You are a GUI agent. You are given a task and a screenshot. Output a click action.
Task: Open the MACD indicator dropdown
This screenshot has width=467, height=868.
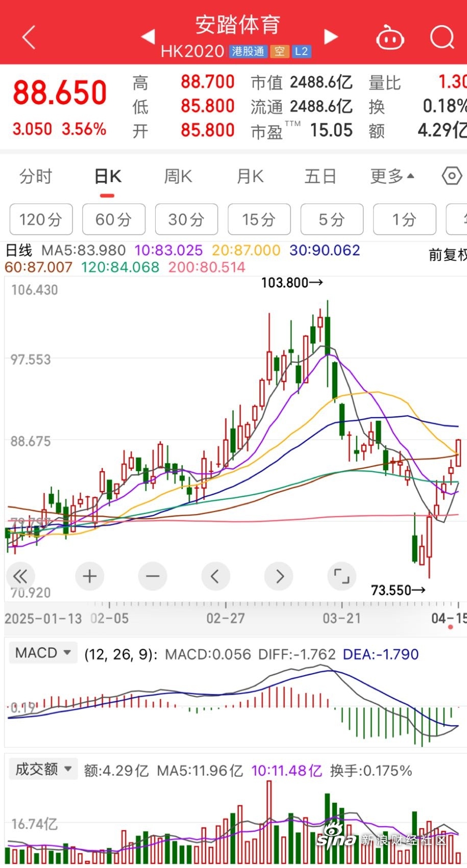[43, 653]
